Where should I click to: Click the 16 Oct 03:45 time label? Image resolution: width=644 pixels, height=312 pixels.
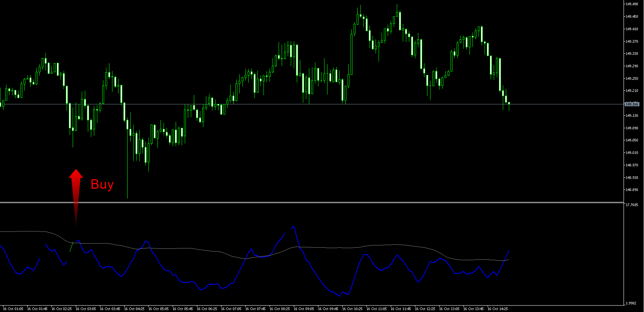coord(110,309)
